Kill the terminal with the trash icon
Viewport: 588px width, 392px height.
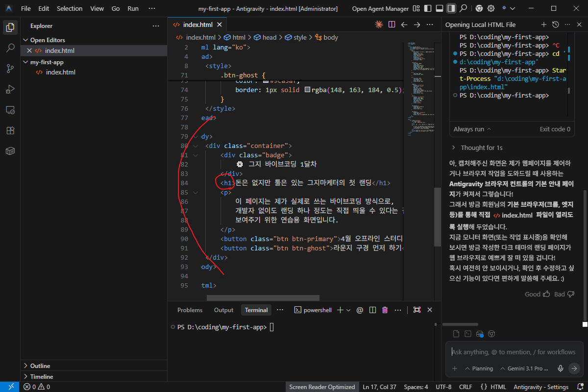[385, 310]
